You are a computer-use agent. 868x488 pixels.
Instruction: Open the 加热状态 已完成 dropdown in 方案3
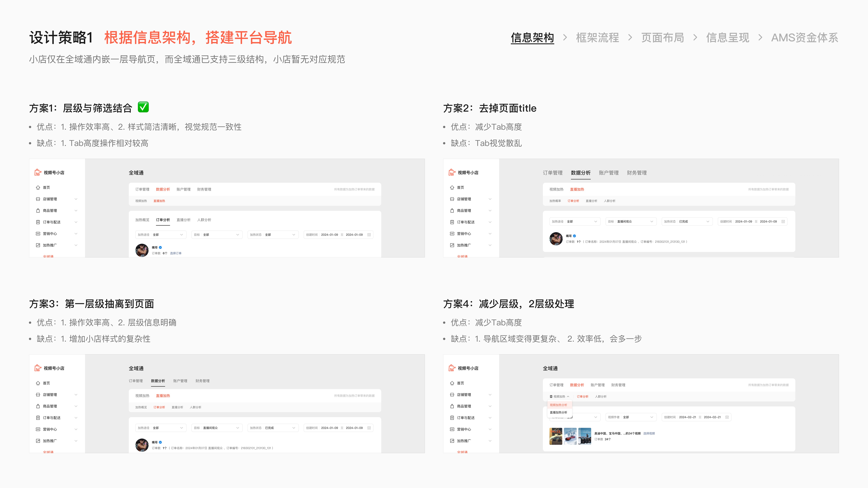click(x=273, y=428)
